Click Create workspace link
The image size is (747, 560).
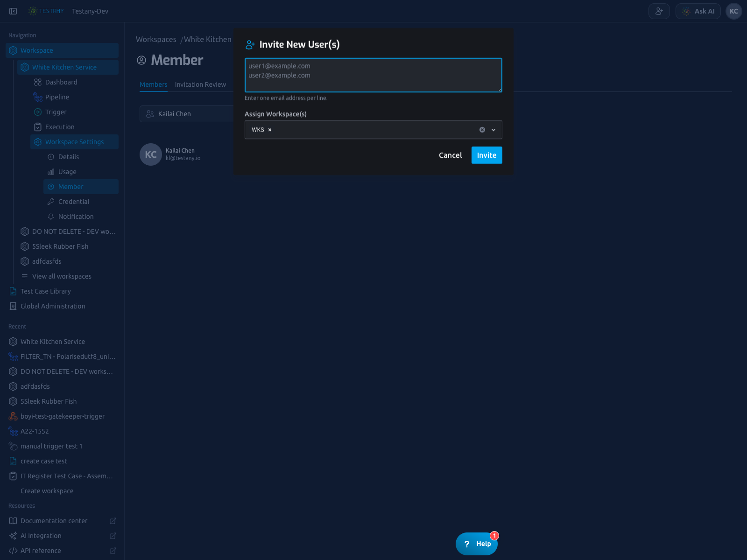(x=47, y=491)
